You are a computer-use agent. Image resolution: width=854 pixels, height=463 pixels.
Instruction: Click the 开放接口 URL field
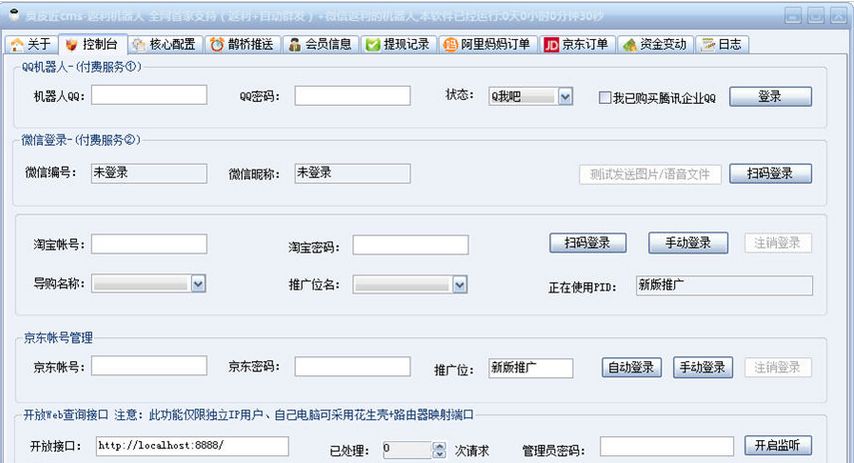pos(192,446)
